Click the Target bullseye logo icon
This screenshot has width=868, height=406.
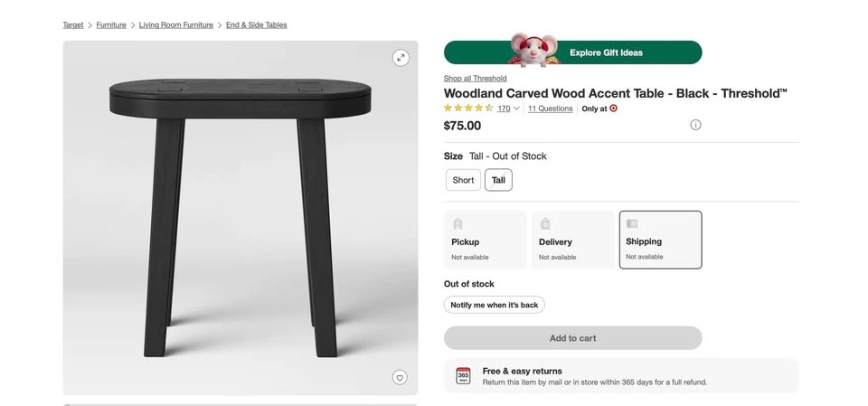point(614,109)
